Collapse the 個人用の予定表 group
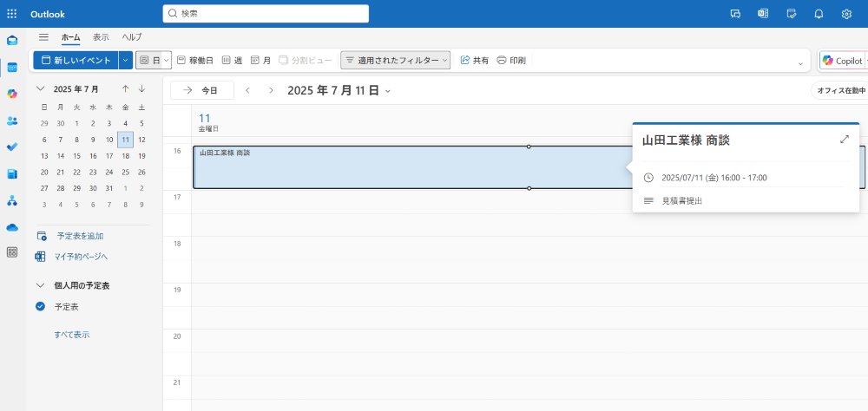 click(40, 285)
